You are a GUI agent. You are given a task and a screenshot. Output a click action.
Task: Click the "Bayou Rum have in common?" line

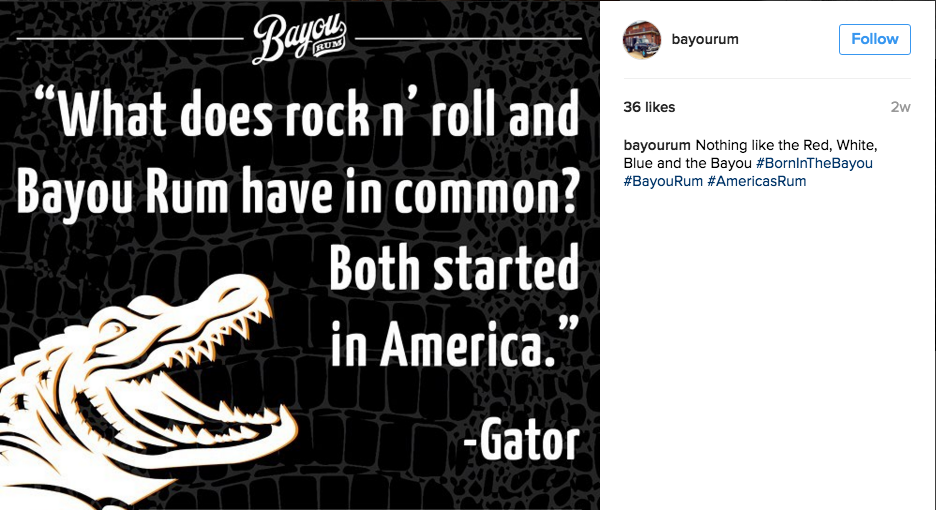(298, 191)
